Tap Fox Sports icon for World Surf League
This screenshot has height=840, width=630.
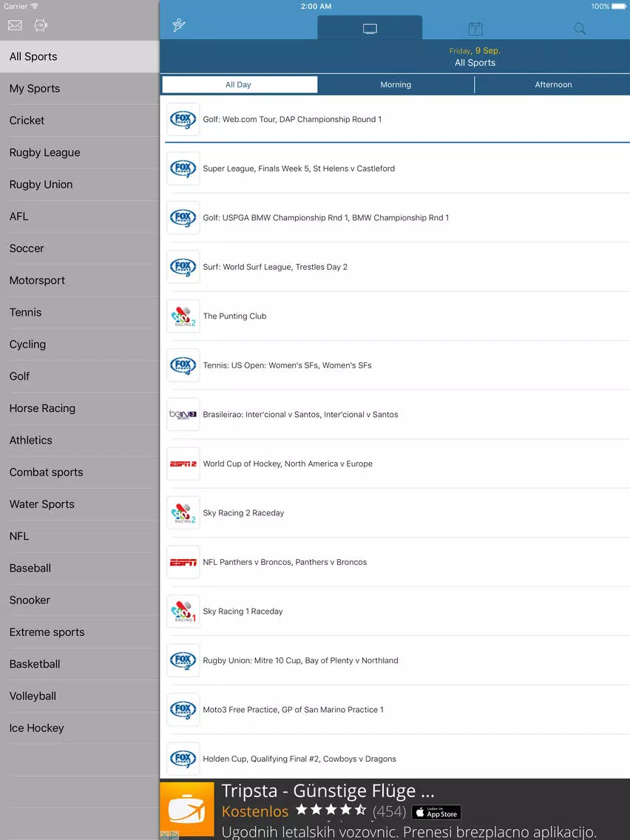(183, 267)
